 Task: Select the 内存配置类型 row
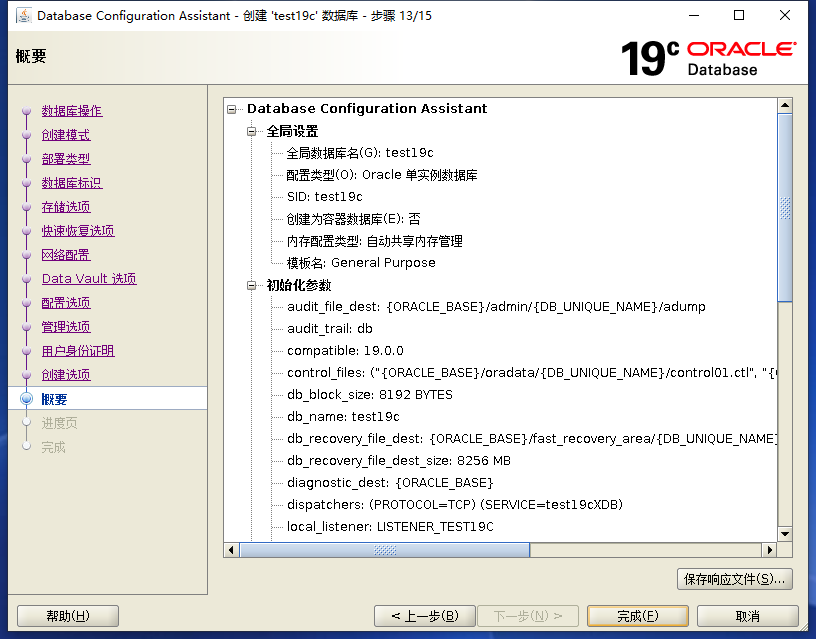[x=374, y=241]
